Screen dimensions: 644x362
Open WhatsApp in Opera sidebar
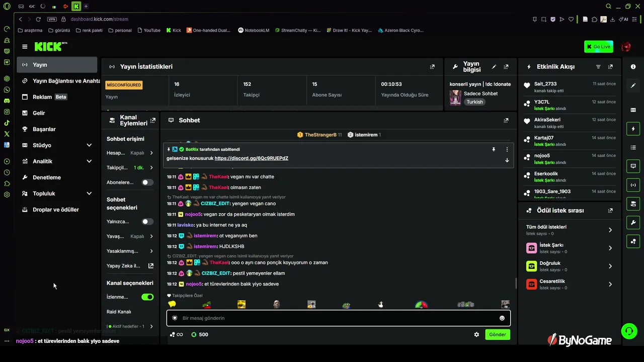tap(7, 89)
